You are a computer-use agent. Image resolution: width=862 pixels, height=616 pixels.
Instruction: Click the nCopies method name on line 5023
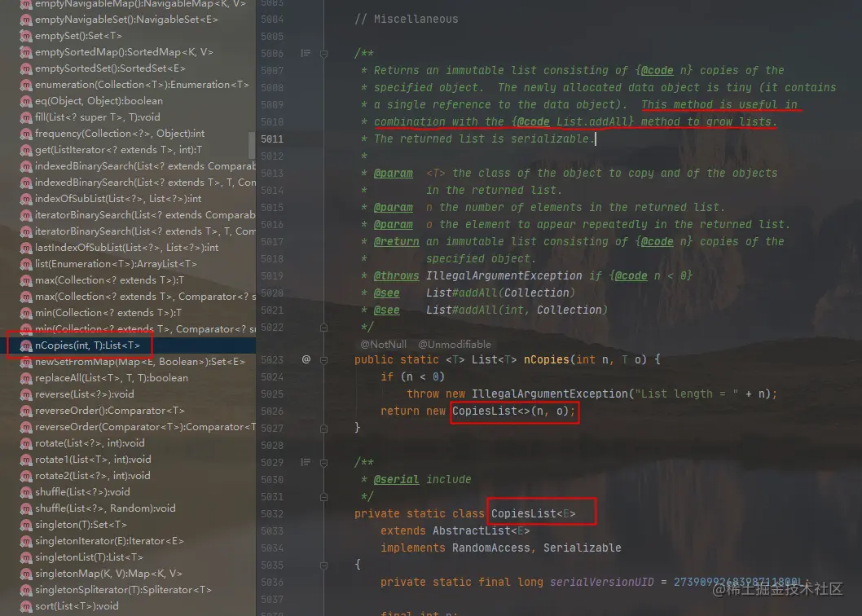tap(547, 359)
